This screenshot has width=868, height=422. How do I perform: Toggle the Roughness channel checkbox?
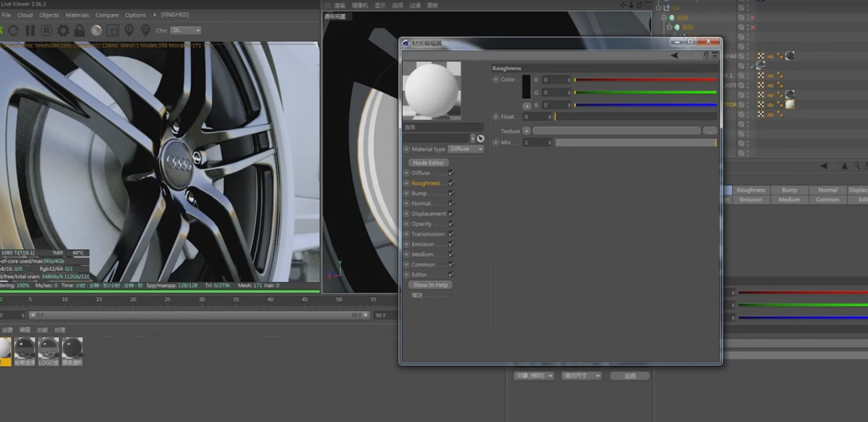(451, 183)
